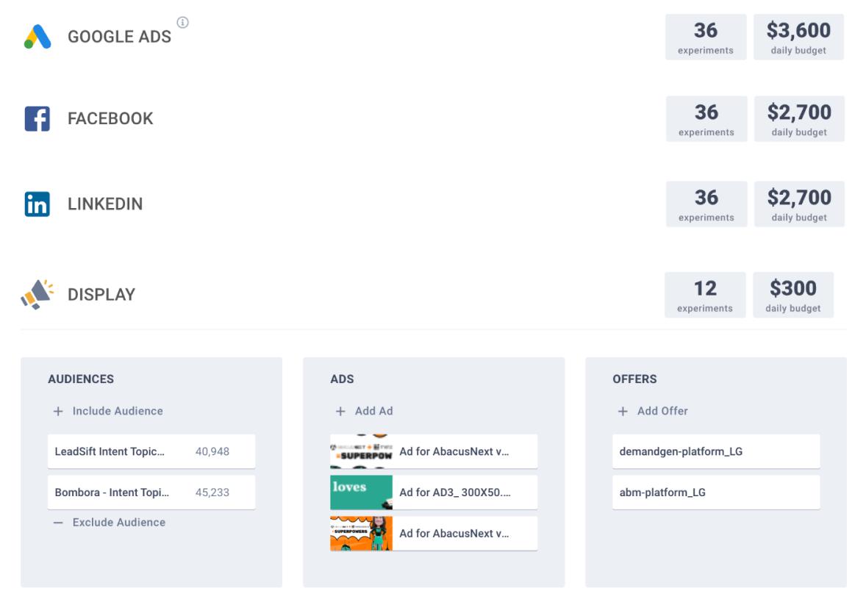Viewport: 866px width, 616px height.
Task: Click the Facebook logo icon
Action: click(x=37, y=118)
